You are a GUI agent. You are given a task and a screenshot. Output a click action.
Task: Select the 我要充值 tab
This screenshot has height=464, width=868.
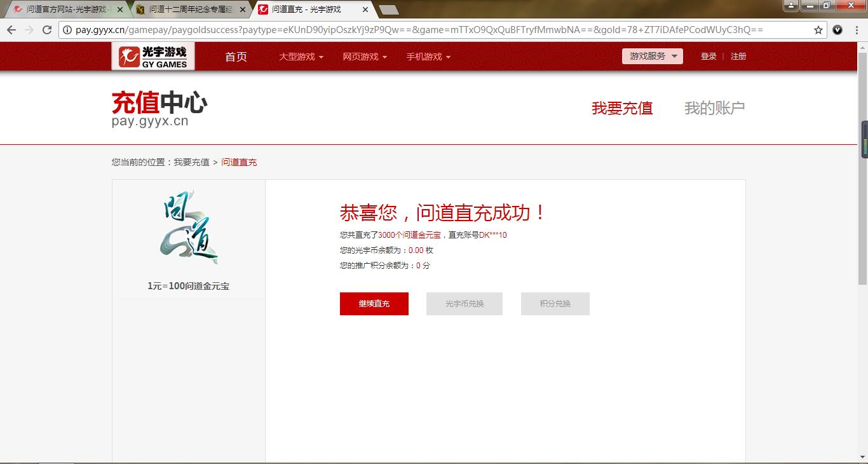click(622, 108)
